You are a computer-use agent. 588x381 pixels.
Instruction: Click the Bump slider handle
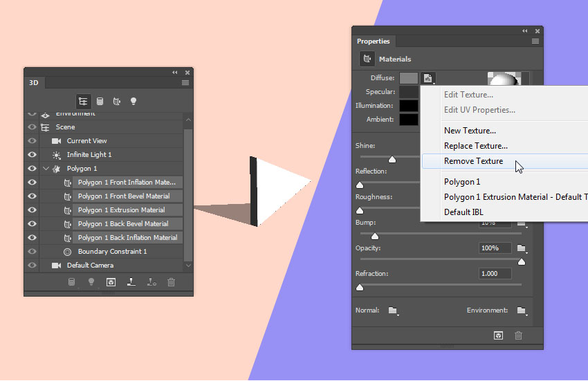(375, 236)
